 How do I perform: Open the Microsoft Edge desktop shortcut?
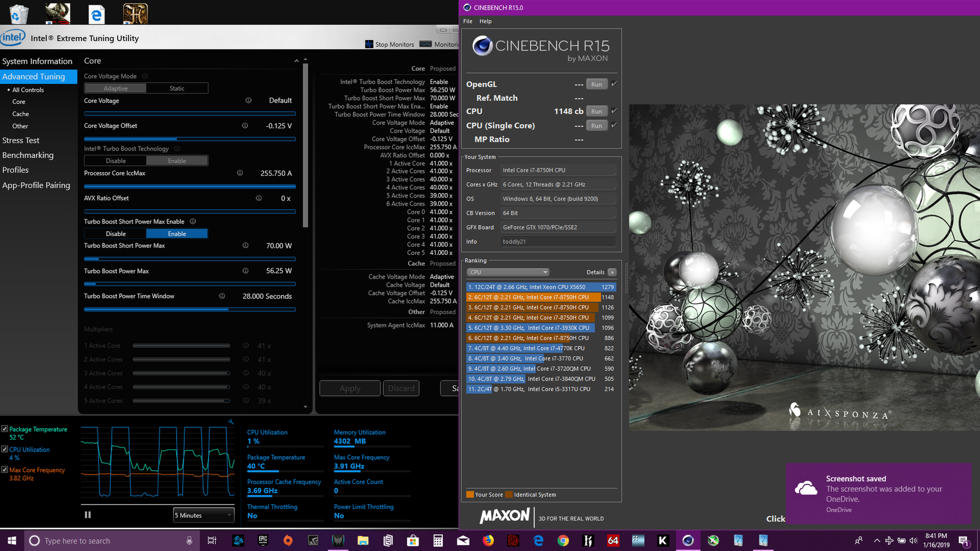pos(96,14)
